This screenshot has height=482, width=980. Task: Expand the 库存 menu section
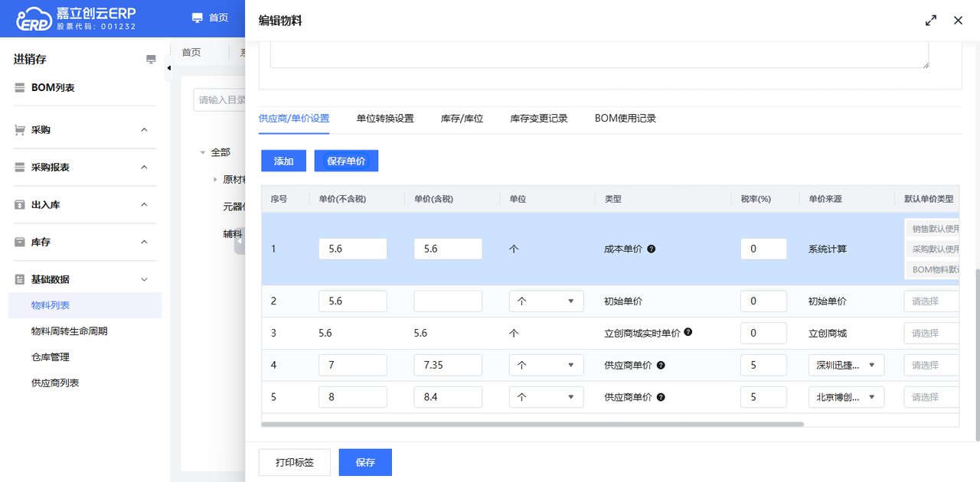coord(144,243)
